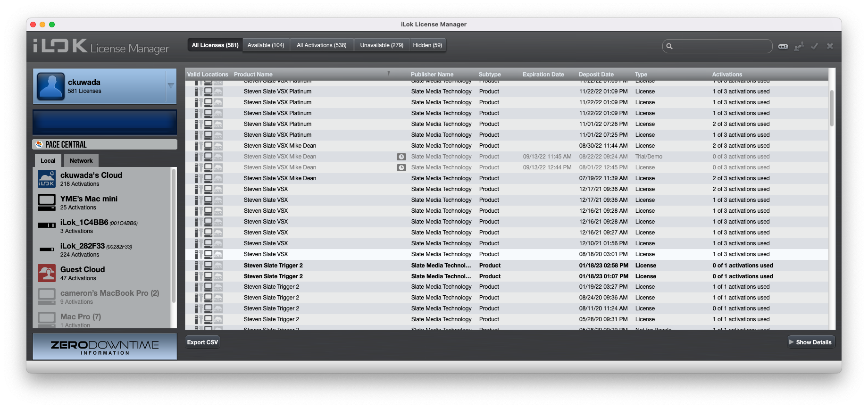Image resolution: width=868 pixels, height=408 pixels.
Task: Click the 01/19/22 03:27 PM deposit date cell
Action: 603,287
